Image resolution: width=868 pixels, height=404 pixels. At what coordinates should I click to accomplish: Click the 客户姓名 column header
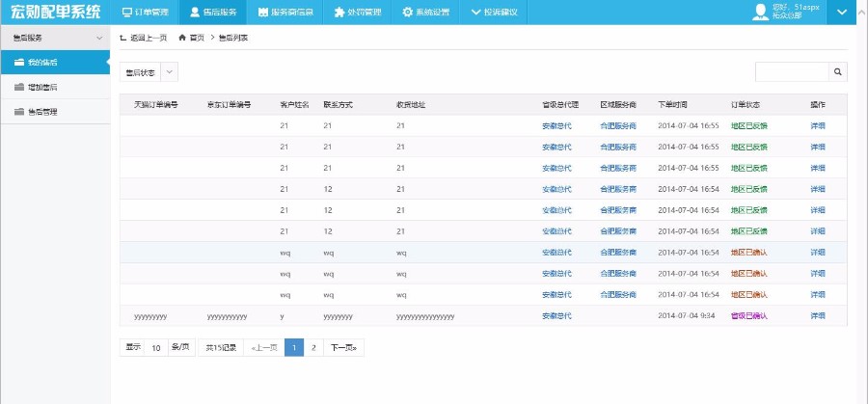[294, 104]
